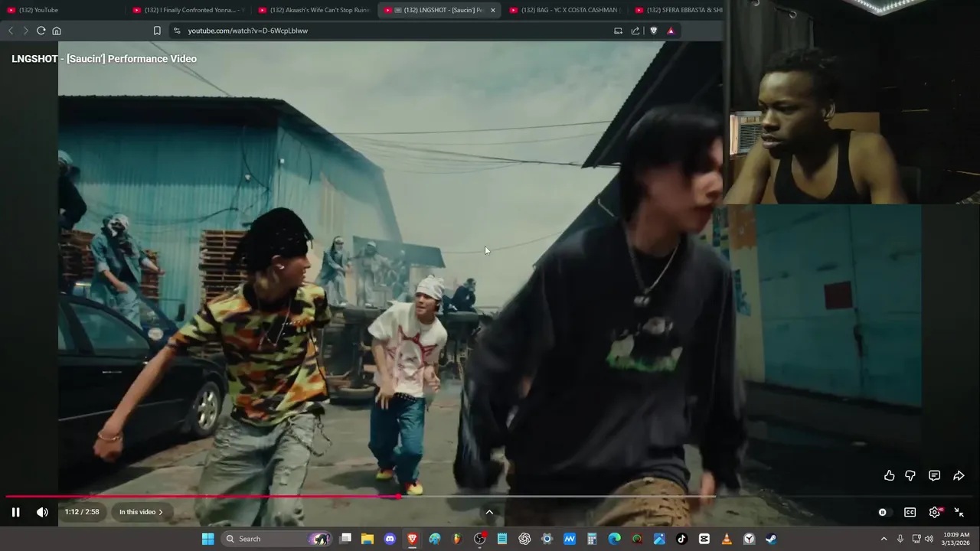Open VLC media player from the taskbar
This screenshot has width=980, height=551.
727,539
